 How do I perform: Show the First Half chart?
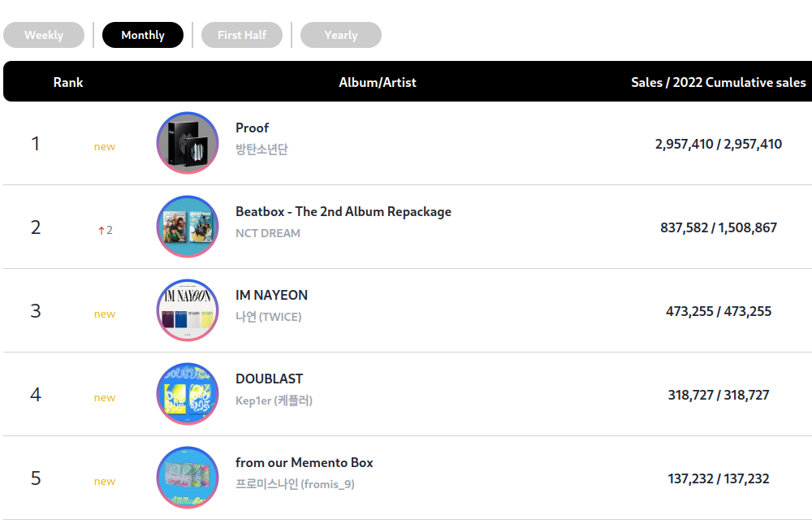coord(242,35)
